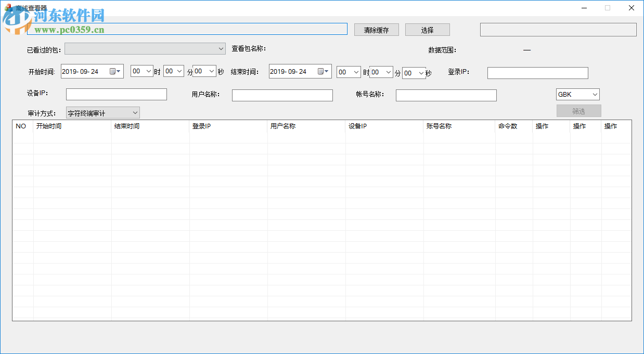The image size is (644, 354).
Task: Click 登录IP column header in table
Action: click(228, 126)
